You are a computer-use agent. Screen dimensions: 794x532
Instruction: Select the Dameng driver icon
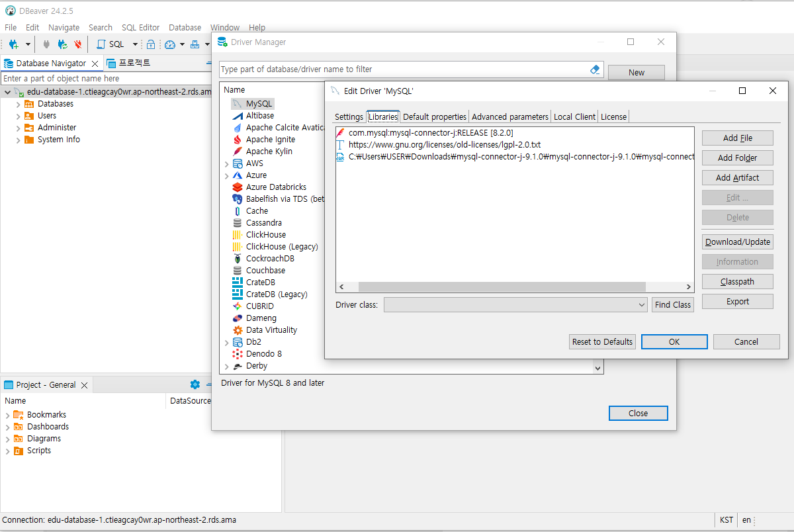coord(238,318)
